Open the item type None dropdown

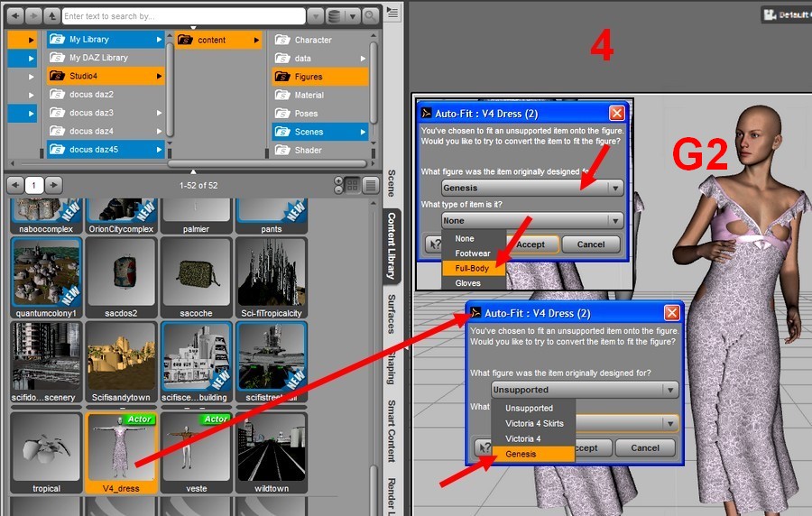[532, 220]
